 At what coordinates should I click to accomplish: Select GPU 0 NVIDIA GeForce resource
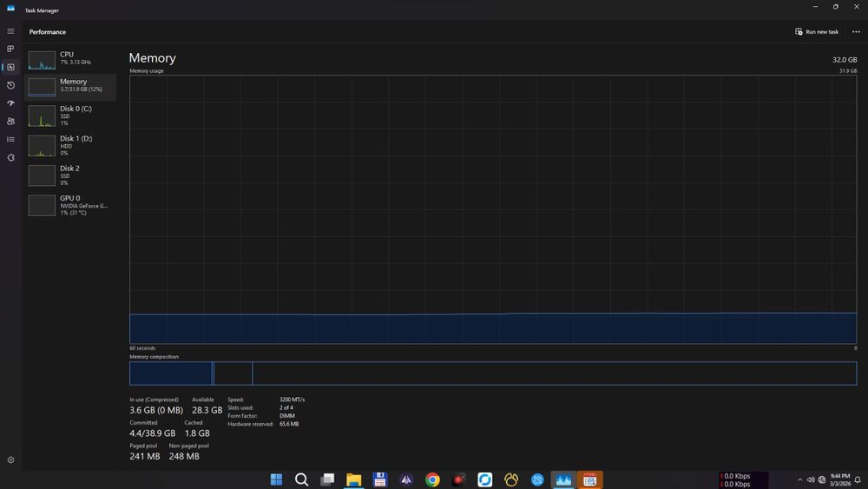coord(70,205)
